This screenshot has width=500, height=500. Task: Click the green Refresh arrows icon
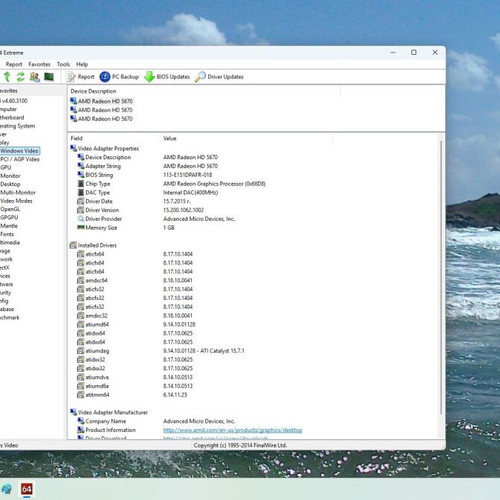tap(21, 77)
